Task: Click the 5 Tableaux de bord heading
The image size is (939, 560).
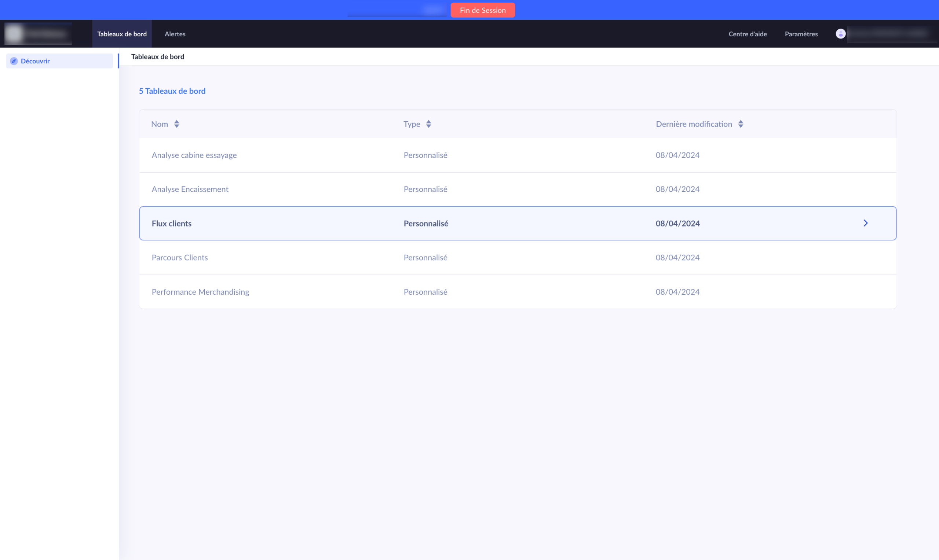Action: (172, 91)
